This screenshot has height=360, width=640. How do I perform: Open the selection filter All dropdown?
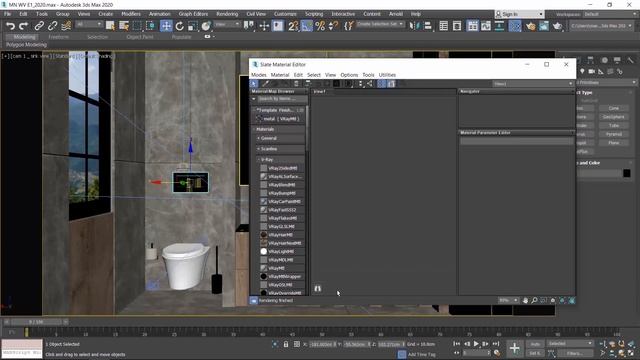[x=89, y=24]
